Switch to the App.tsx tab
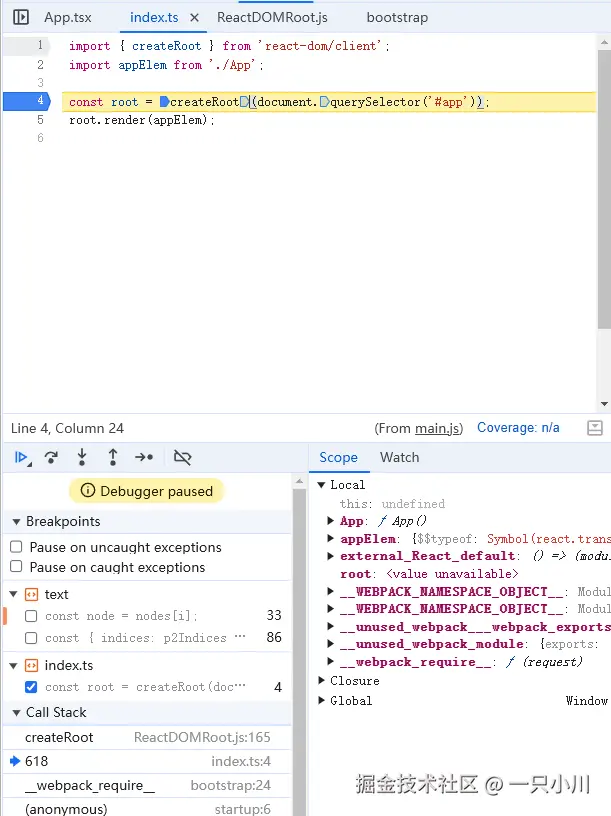 pos(68,18)
